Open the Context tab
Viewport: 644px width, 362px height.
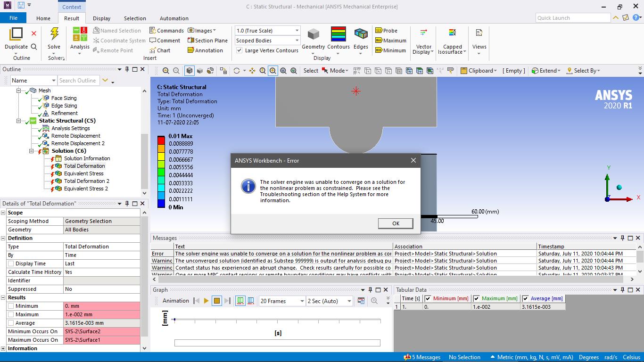[x=72, y=7]
